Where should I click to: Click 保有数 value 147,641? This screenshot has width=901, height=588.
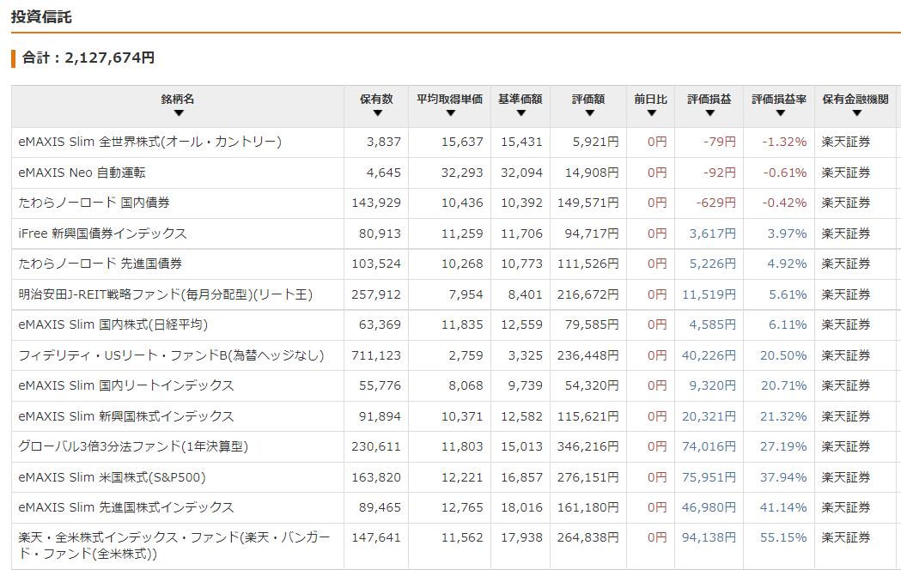(x=376, y=537)
